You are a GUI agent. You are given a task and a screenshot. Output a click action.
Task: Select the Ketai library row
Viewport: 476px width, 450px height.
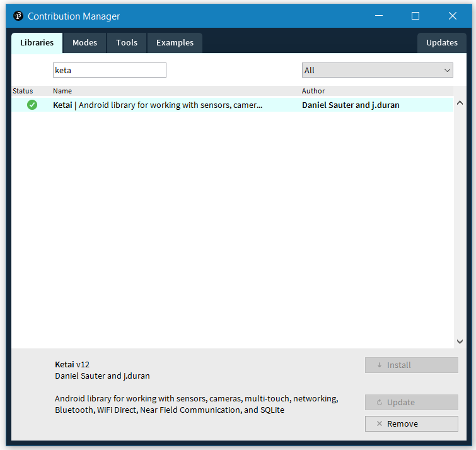233,105
